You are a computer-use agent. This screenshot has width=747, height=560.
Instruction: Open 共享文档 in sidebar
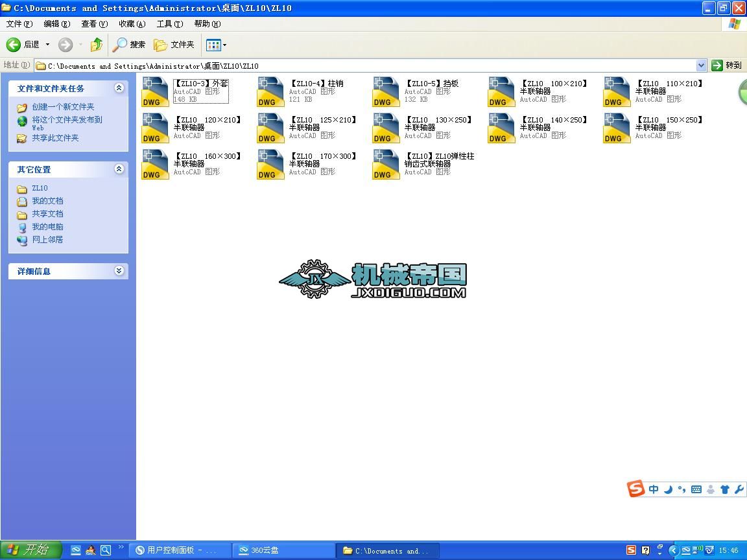click(x=47, y=214)
